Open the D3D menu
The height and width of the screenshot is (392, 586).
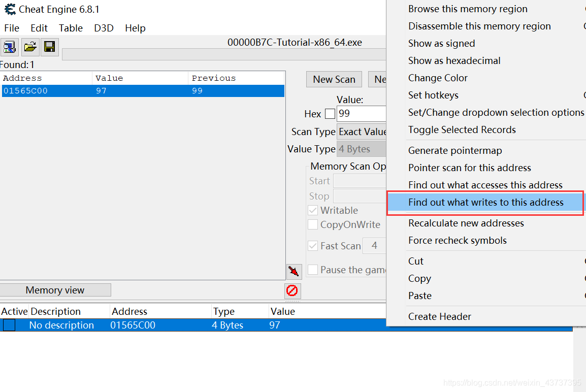tap(104, 28)
